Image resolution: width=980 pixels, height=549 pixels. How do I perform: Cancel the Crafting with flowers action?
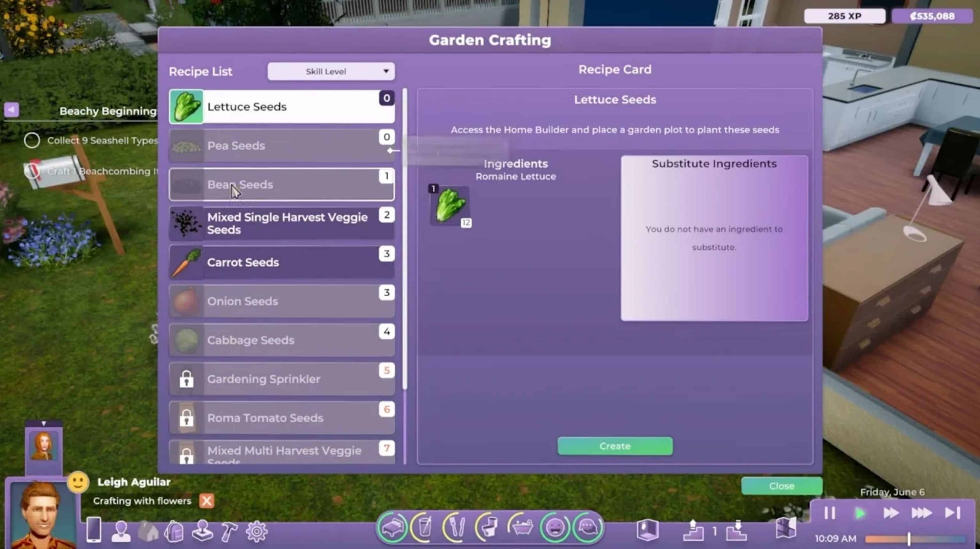tap(206, 501)
